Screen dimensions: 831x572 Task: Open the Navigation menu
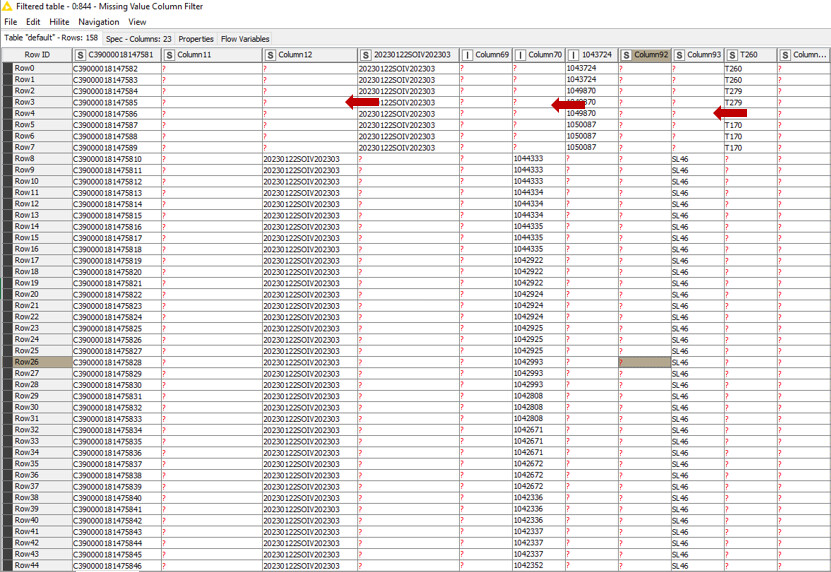[x=98, y=22]
